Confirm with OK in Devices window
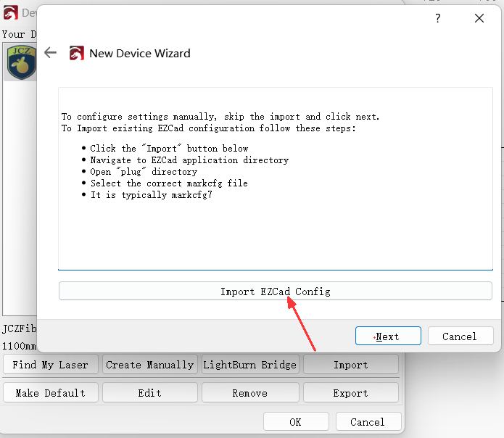This screenshot has height=438, width=504. point(296,421)
